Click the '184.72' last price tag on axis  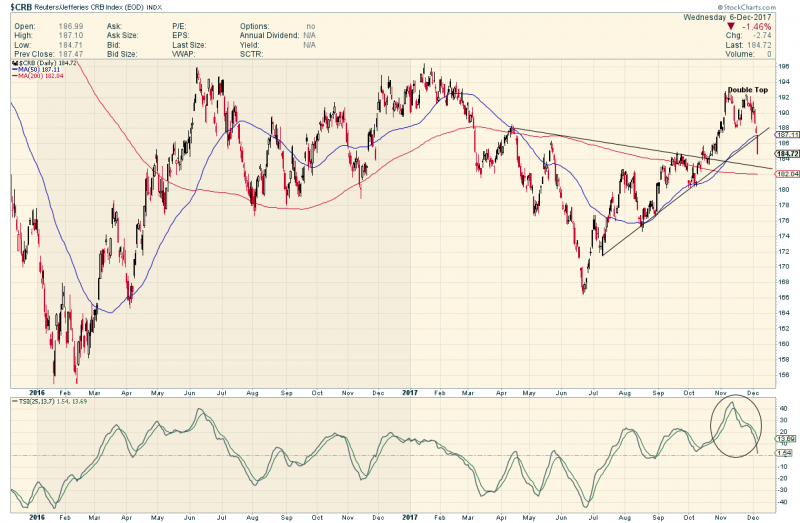(x=788, y=154)
